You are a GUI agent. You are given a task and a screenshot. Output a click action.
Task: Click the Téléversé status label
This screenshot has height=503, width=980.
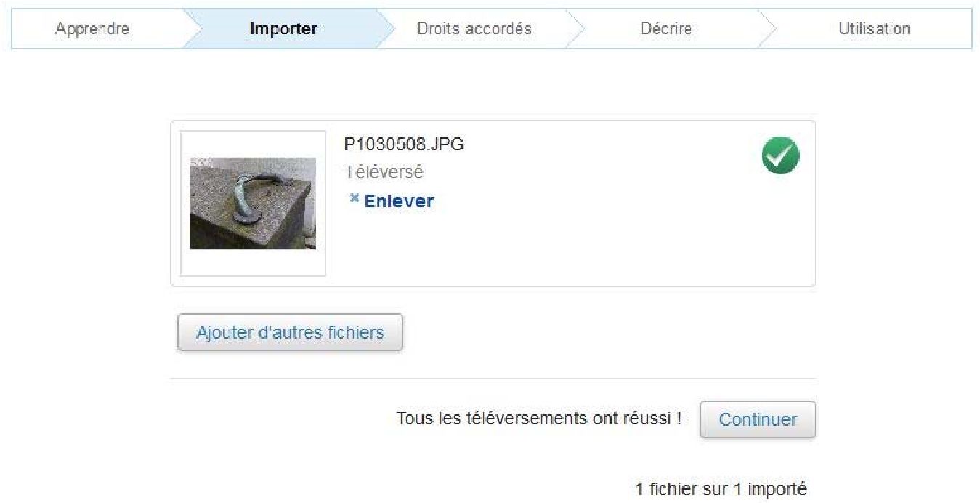point(384,173)
